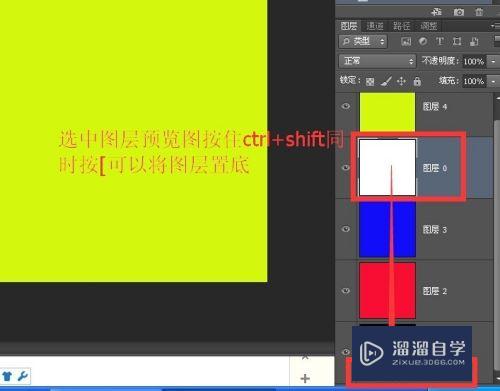The height and width of the screenshot is (391, 500).
Task: Switch to the 图层 tab
Action: click(349, 26)
